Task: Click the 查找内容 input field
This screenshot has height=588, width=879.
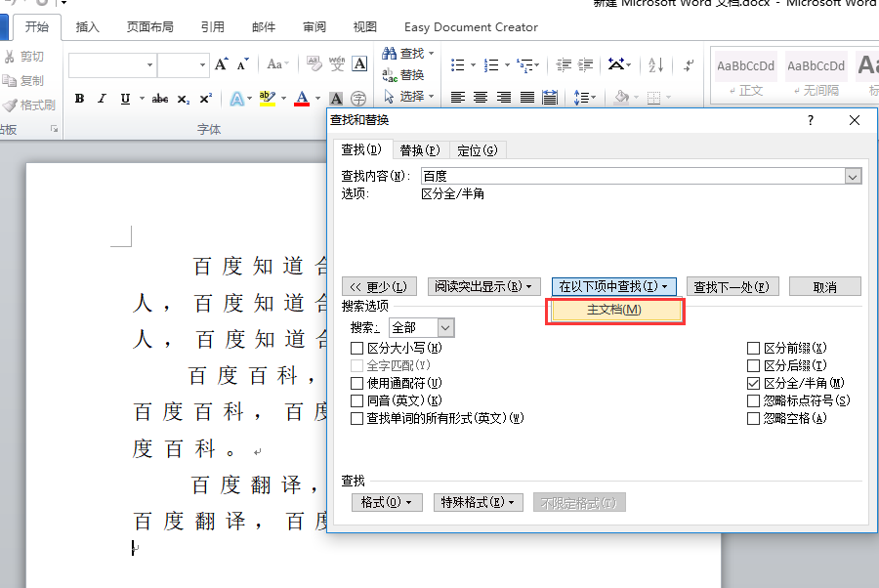Action: (633, 177)
